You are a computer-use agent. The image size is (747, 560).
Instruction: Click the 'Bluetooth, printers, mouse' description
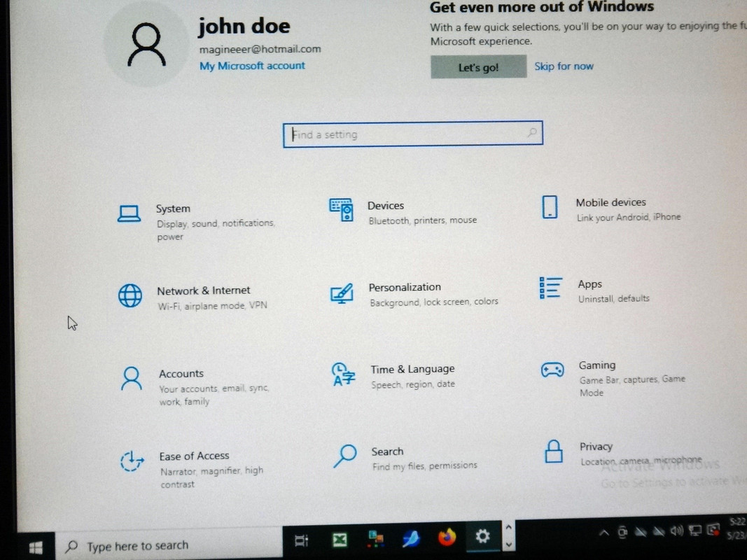coord(423,220)
